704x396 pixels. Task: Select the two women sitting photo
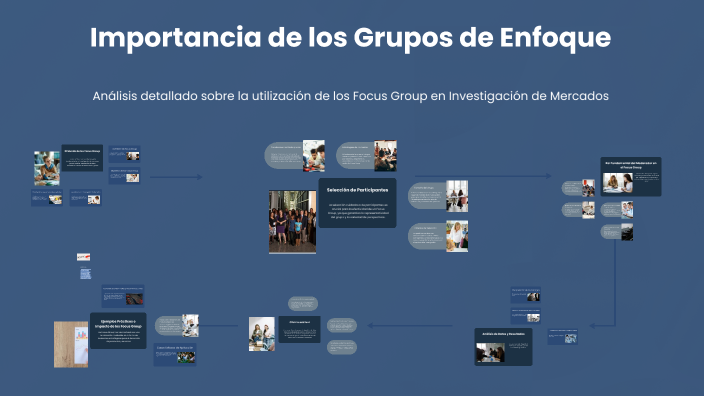point(262,334)
